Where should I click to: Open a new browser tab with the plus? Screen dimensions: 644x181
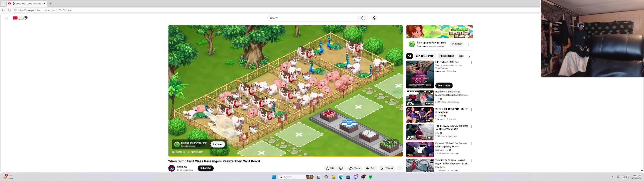pos(50,3)
